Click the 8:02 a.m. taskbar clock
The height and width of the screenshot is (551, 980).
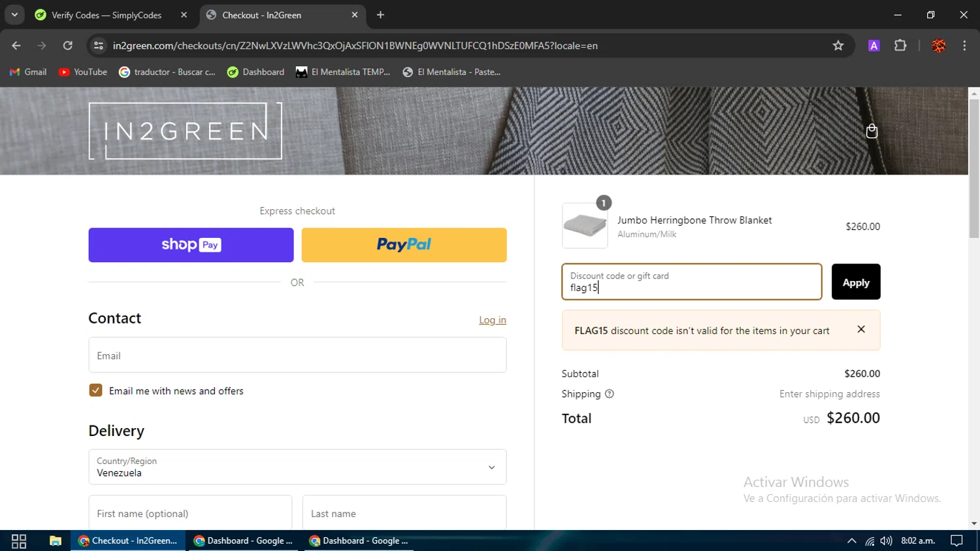918,541
